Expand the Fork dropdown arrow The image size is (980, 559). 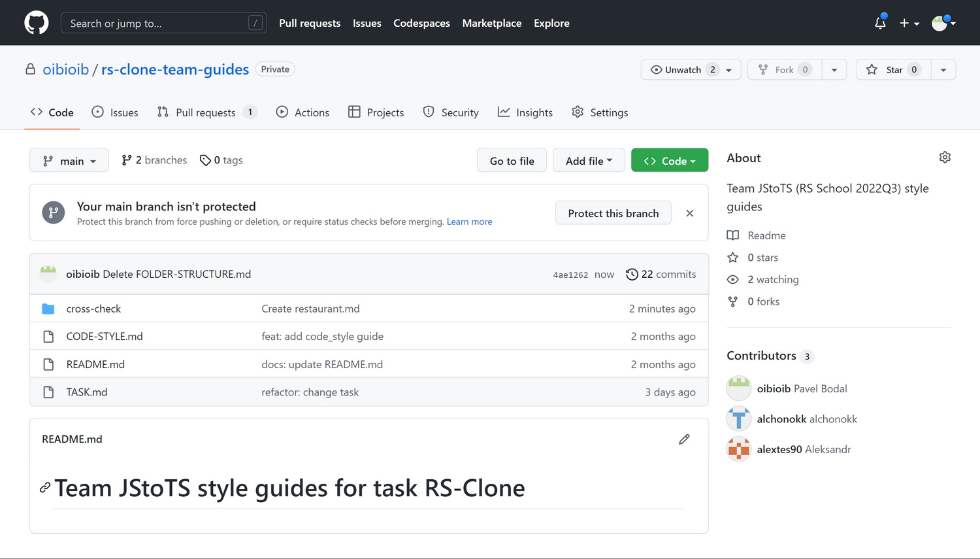tap(834, 70)
